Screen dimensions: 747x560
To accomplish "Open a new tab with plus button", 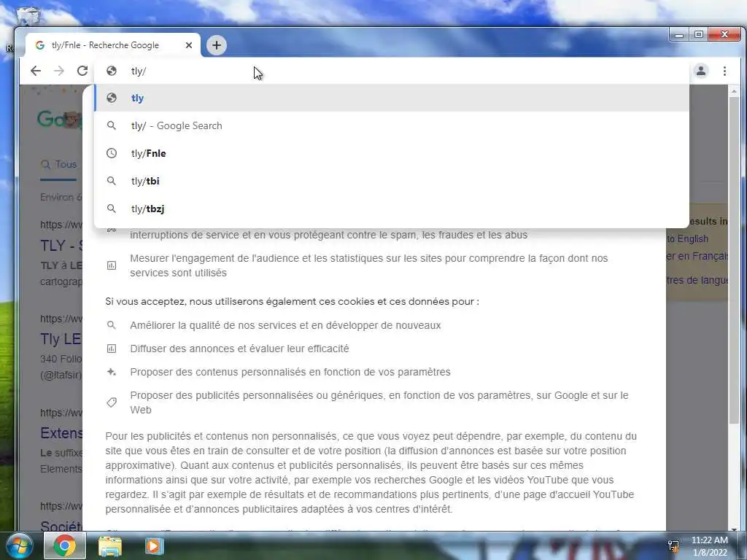I will click(x=216, y=45).
